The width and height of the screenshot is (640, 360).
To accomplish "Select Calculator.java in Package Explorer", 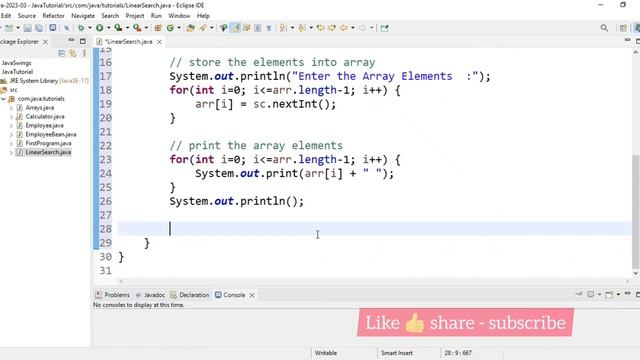I will point(45,117).
